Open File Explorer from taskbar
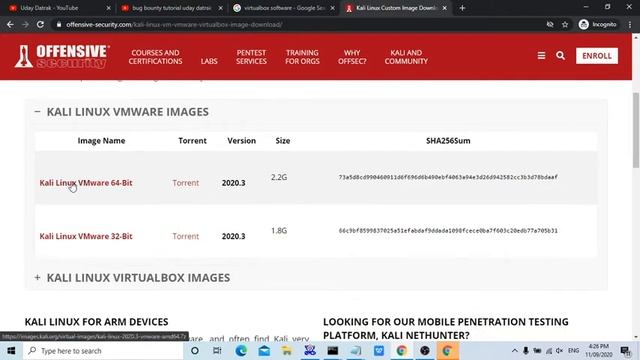The width and height of the screenshot is (640, 360). (287, 351)
